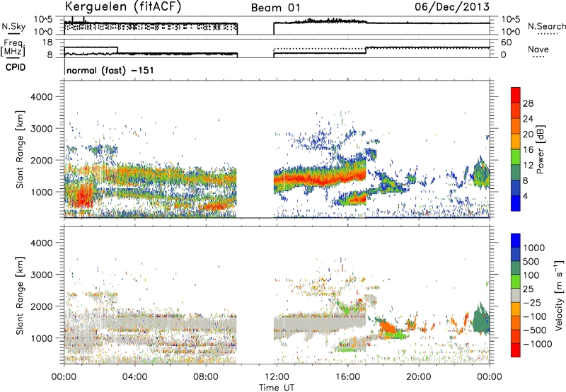Image resolution: width=566 pixels, height=392 pixels.
Task: Click the "60" tick on Nave axis
Action: click(x=507, y=42)
